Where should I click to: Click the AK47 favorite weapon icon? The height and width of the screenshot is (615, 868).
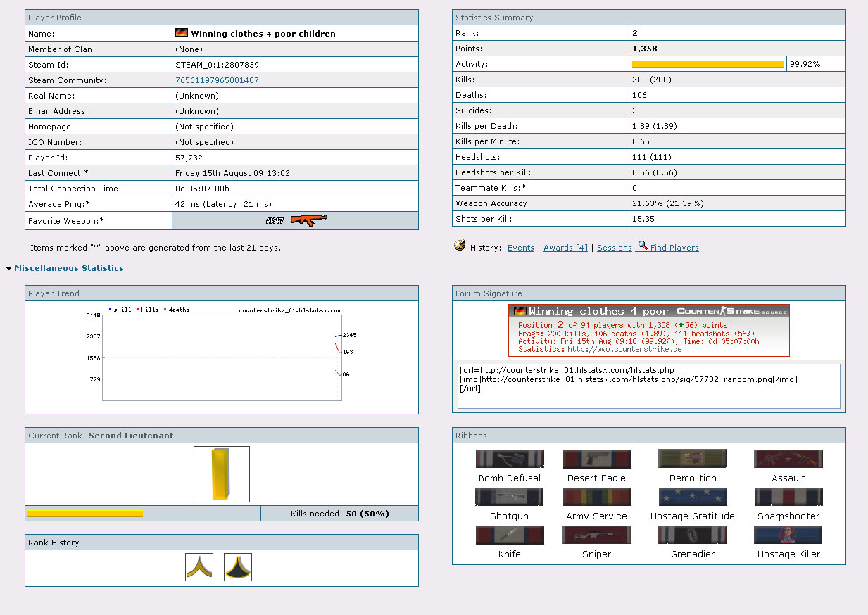coord(297,220)
